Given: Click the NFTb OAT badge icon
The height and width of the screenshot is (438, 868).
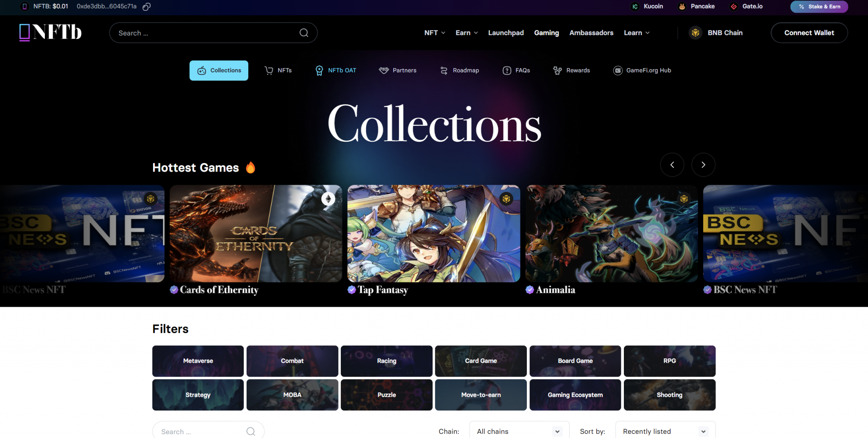Looking at the screenshot, I should pyautogui.click(x=319, y=70).
